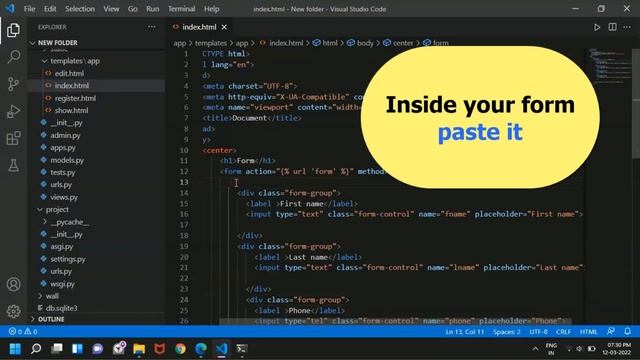The height and width of the screenshot is (360, 640).
Task: Click the Windows Start button
Action: click(x=15, y=349)
